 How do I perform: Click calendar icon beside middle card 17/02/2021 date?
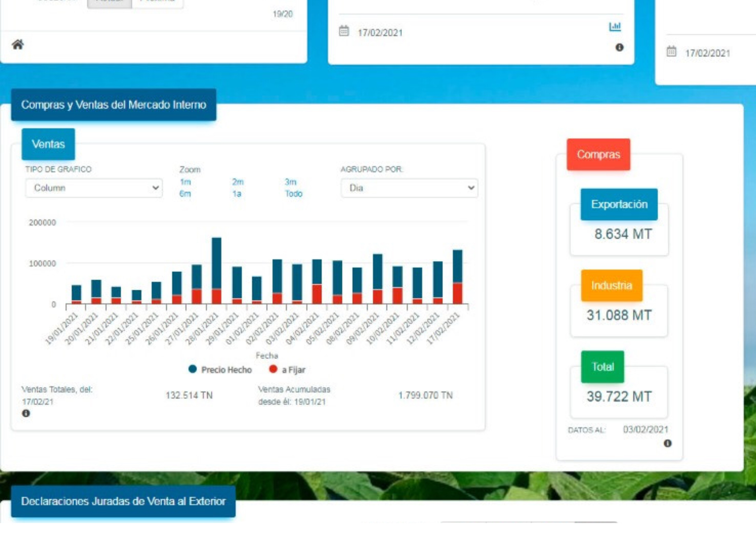pos(344,31)
